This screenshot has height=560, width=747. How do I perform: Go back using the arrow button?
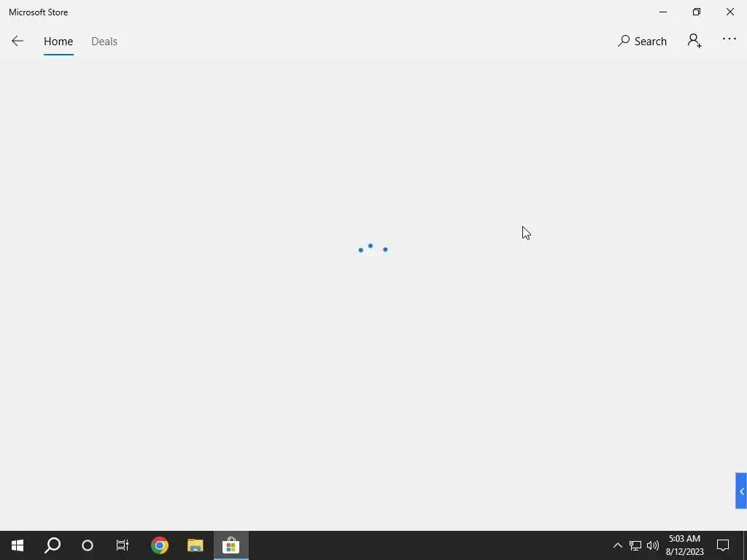[18, 41]
